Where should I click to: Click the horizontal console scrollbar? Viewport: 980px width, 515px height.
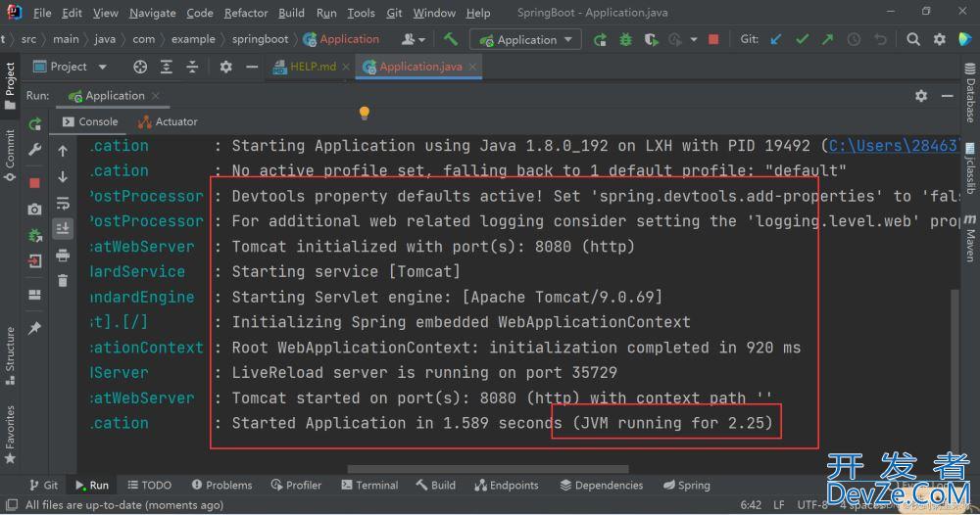point(487,469)
